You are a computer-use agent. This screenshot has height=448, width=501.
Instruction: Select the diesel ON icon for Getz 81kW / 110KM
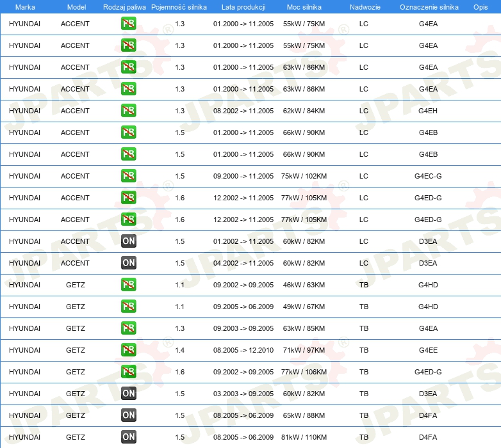click(x=128, y=436)
